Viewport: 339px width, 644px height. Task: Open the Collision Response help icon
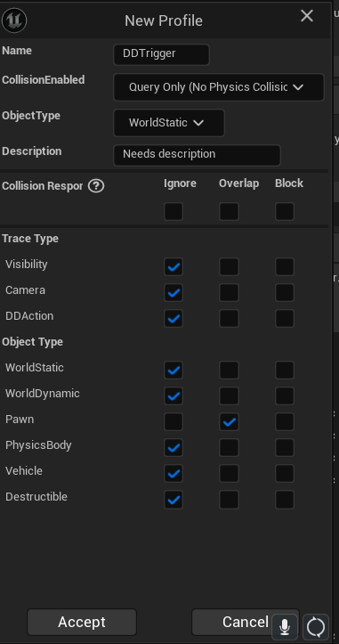[x=96, y=186]
